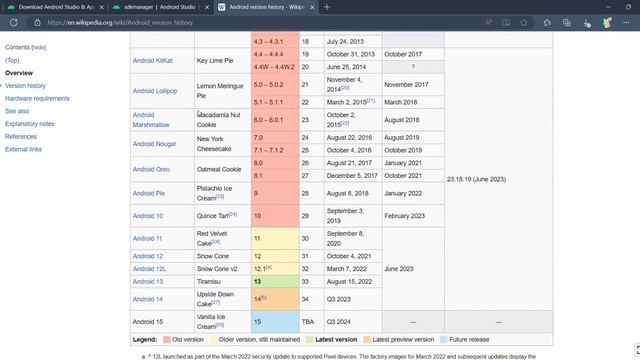Open Immersive Reader icon
640x360 pixels.
[x=506, y=23]
